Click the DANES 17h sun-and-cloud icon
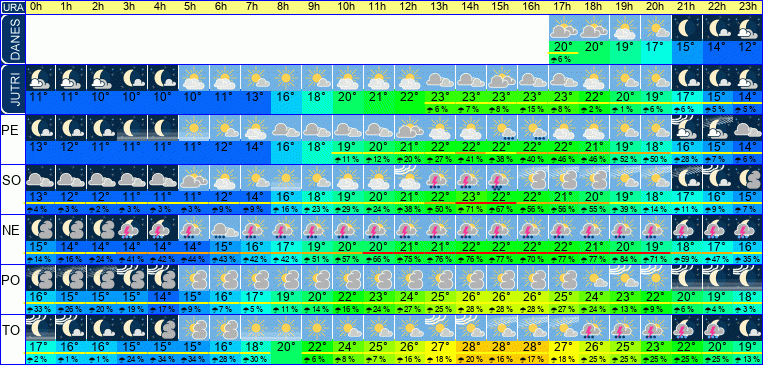 click(x=564, y=28)
